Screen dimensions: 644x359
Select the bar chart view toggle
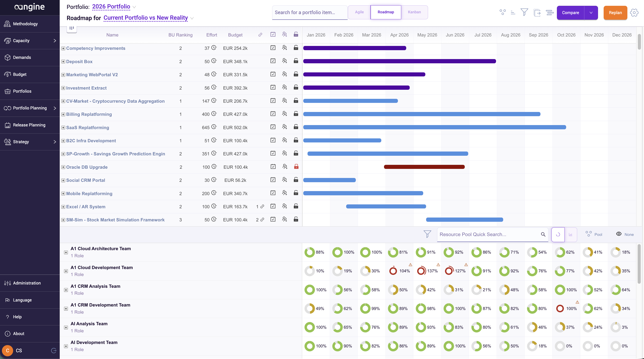click(570, 235)
